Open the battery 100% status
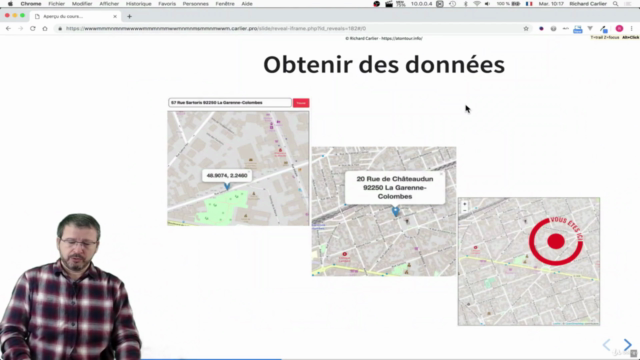Screen dimensions: 640x360 coord(508,4)
